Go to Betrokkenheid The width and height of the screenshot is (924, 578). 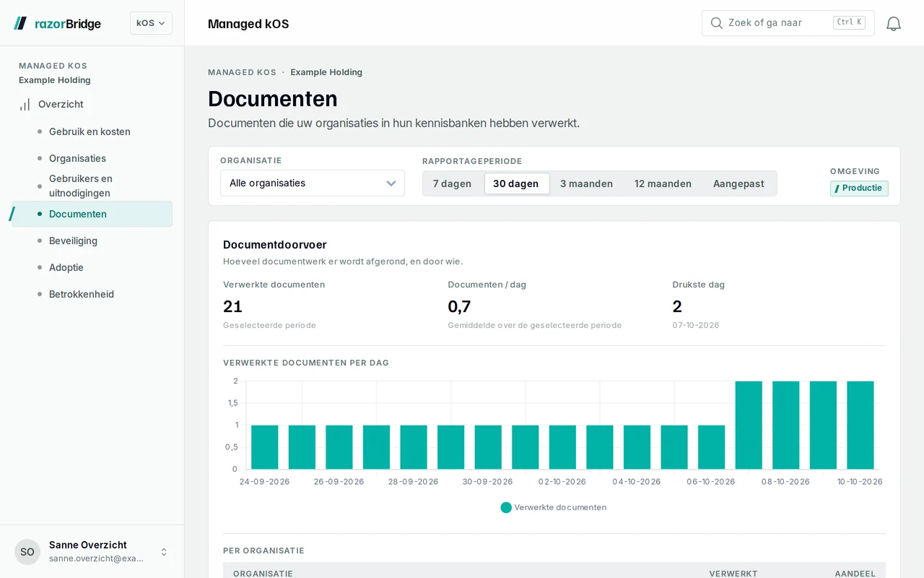click(92, 294)
